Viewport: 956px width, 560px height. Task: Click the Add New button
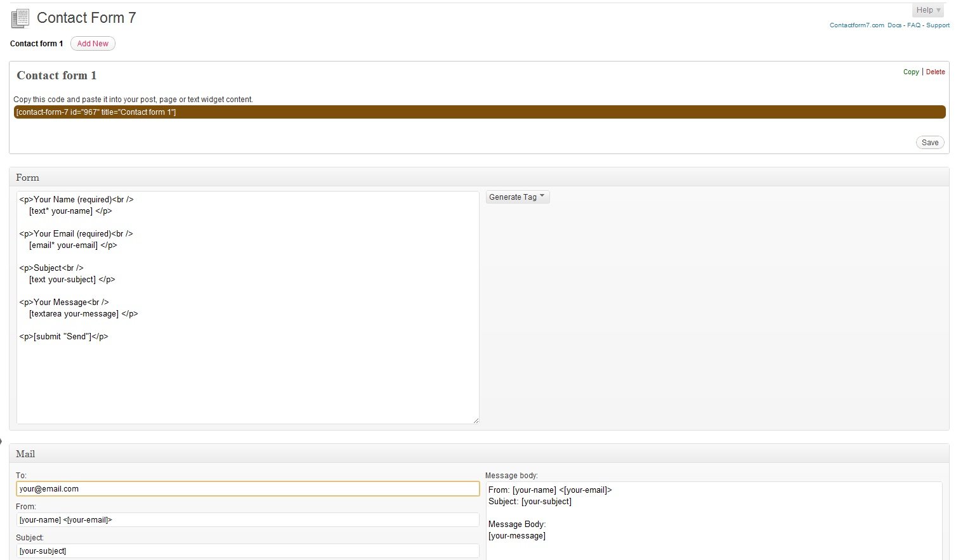click(x=93, y=44)
